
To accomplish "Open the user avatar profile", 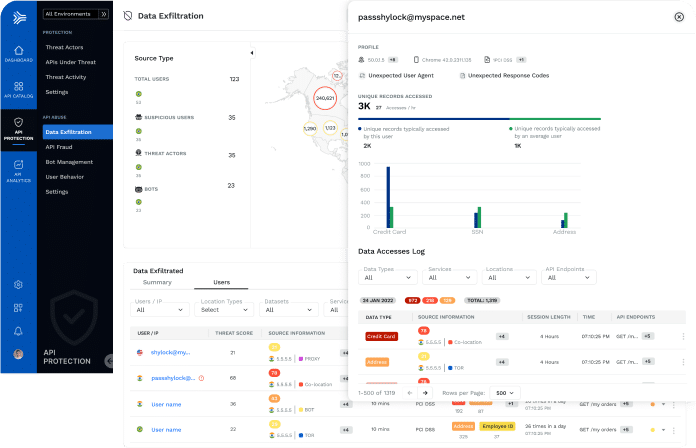I will (17, 355).
